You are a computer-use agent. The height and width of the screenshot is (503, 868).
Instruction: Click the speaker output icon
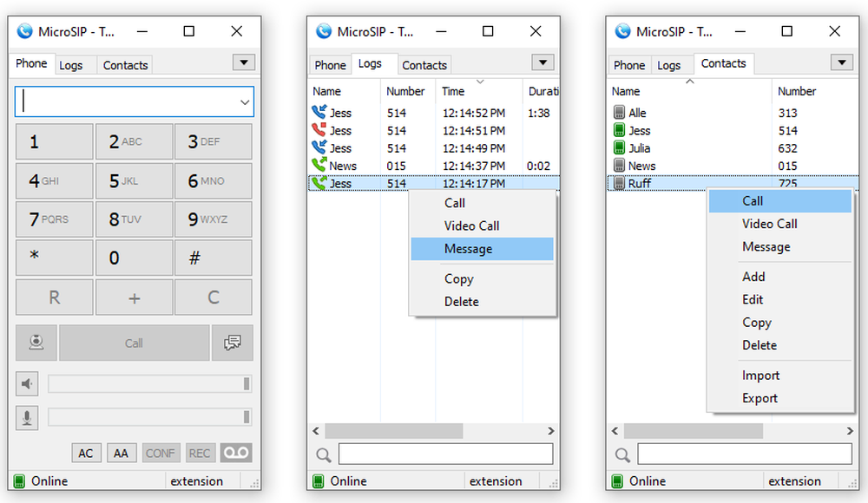click(27, 383)
